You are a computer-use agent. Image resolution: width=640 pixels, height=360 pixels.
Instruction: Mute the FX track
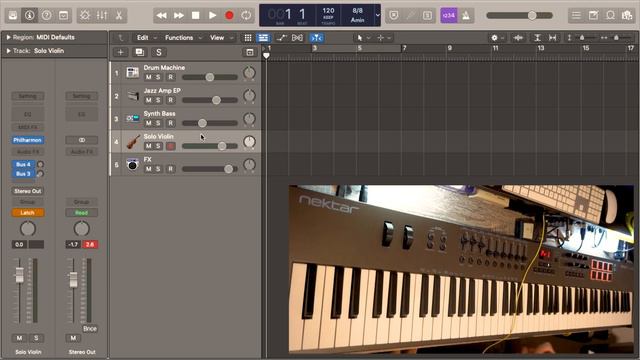point(149,169)
